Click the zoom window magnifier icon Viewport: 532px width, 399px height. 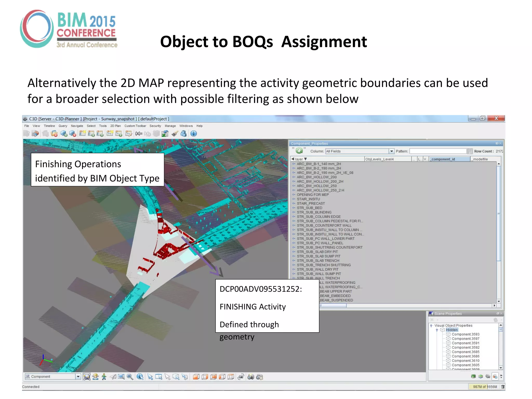pos(121,377)
